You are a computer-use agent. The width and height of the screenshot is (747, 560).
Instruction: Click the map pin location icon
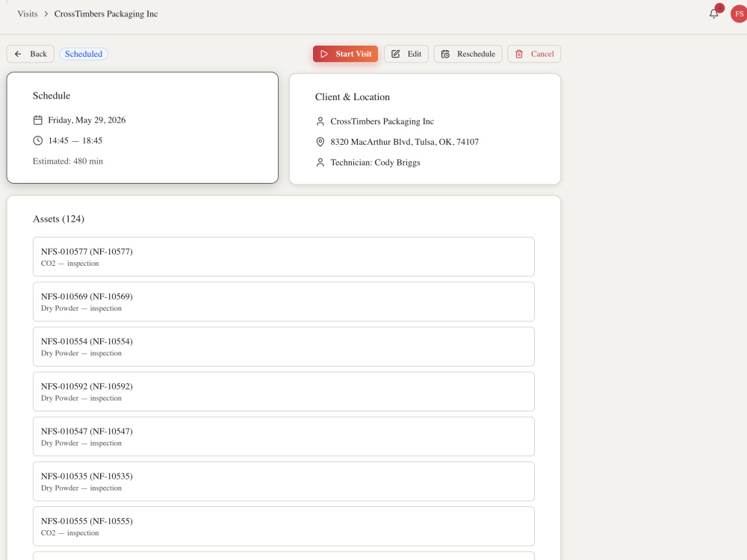pos(320,142)
